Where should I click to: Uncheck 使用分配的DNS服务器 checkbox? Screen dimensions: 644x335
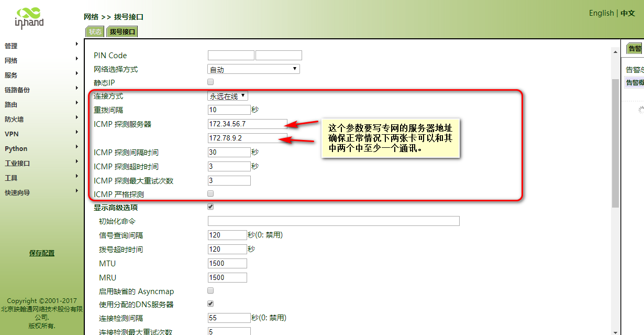(x=210, y=304)
